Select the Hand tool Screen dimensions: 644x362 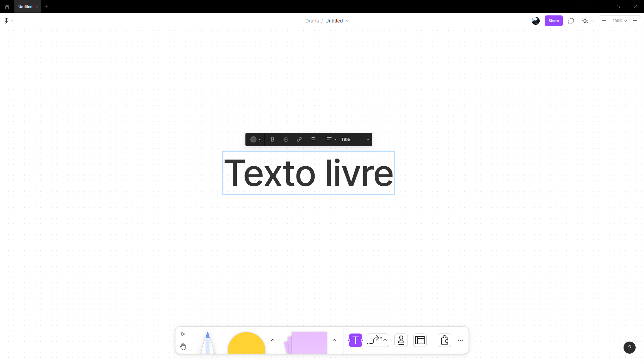183,347
